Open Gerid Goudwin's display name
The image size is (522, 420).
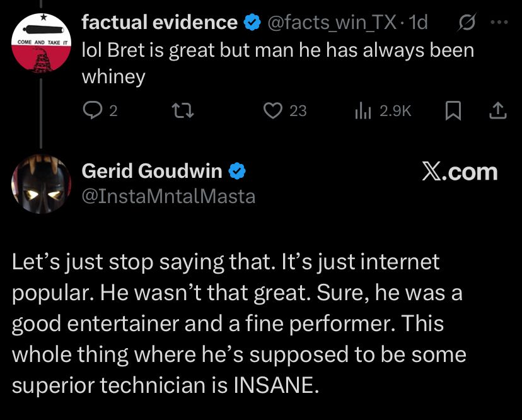pos(152,171)
